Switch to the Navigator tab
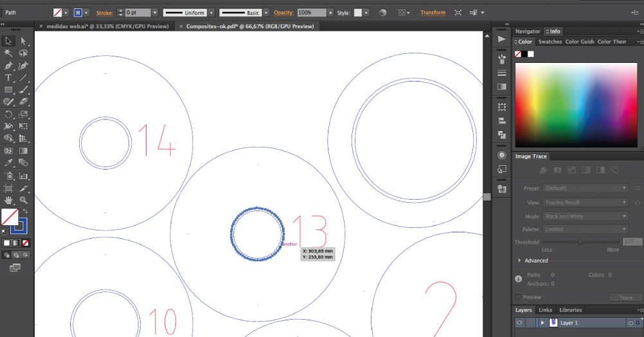The image size is (644, 337). pos(528,31)
